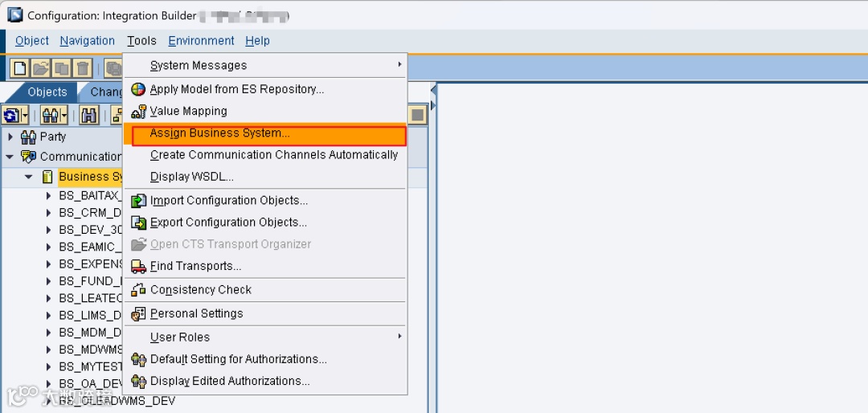Click the Personal Settings icon
Screen dimensions: 868x413
[138, 314]
